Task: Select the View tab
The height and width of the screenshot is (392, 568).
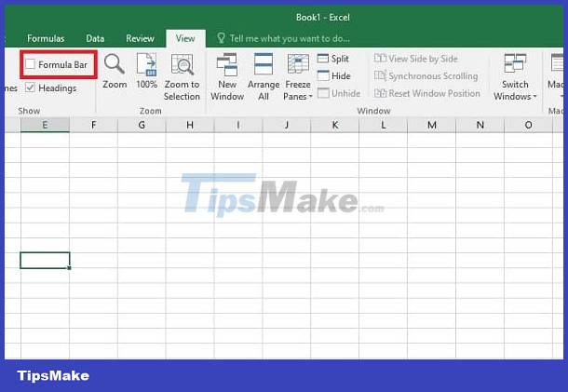Action: tap(185, 38)
